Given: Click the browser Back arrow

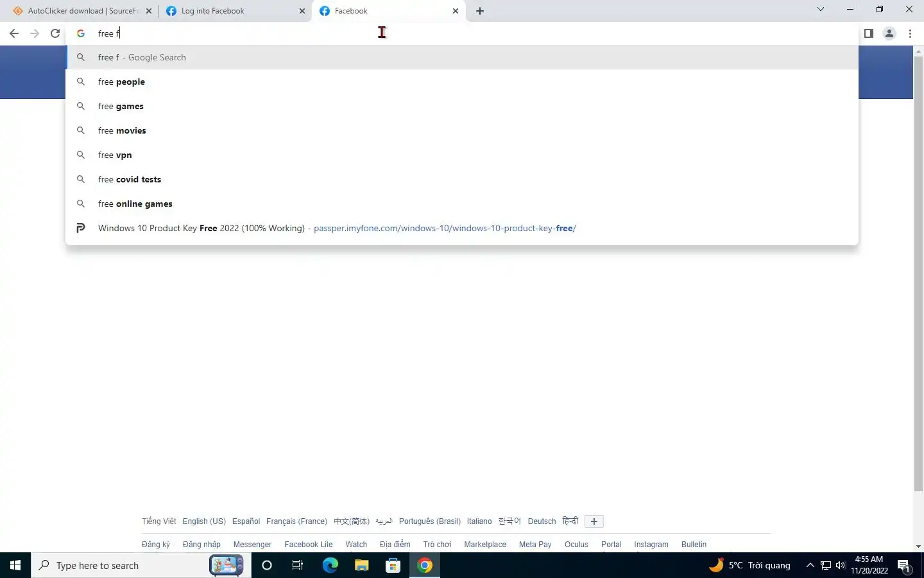Looking at the screenshot, I should click(x=14, y=33).
